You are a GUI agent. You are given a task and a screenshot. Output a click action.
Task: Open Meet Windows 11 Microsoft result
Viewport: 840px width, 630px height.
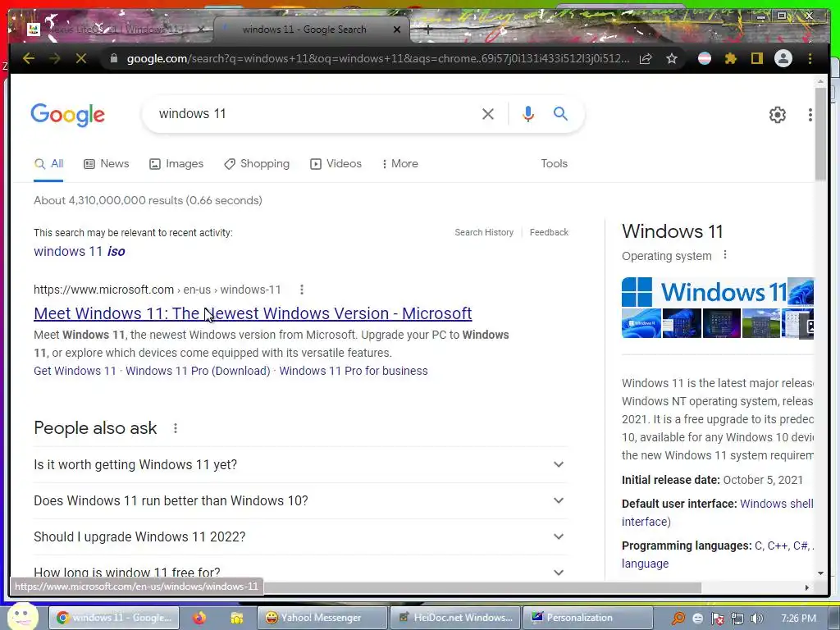[x=253, y=313]
